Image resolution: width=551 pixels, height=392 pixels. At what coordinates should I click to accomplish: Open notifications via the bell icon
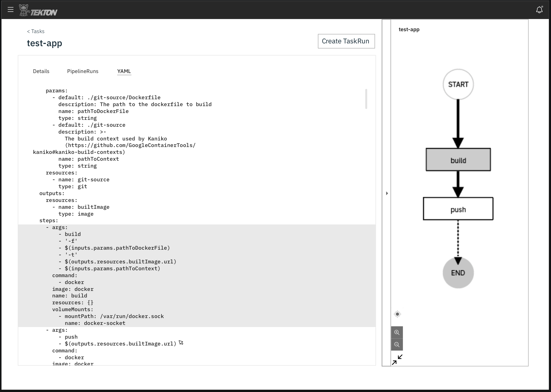(x=539, y=10)
